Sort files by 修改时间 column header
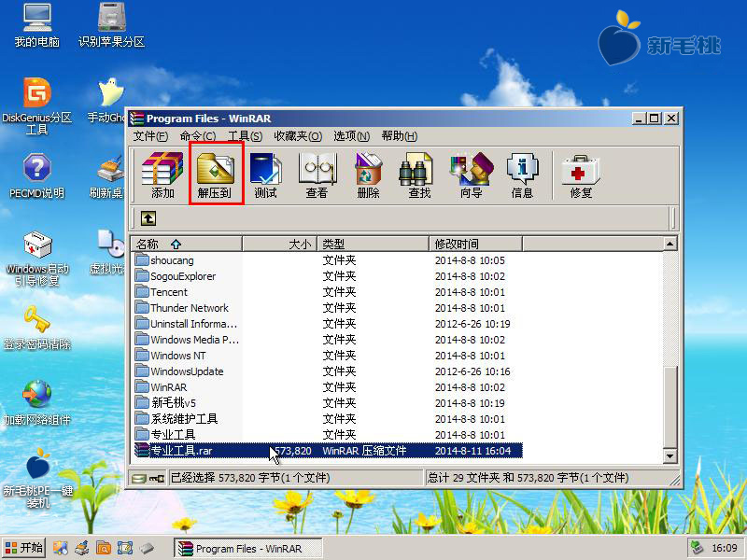The height and width of the screenshot is (560, 747). [475, 245]
